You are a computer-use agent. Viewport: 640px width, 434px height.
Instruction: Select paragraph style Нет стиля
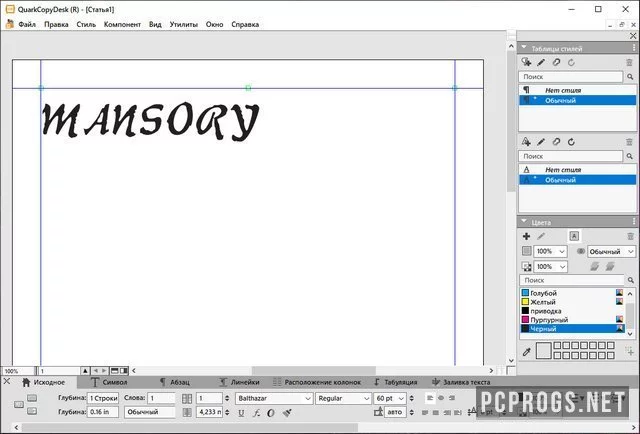tap(578, 90)
